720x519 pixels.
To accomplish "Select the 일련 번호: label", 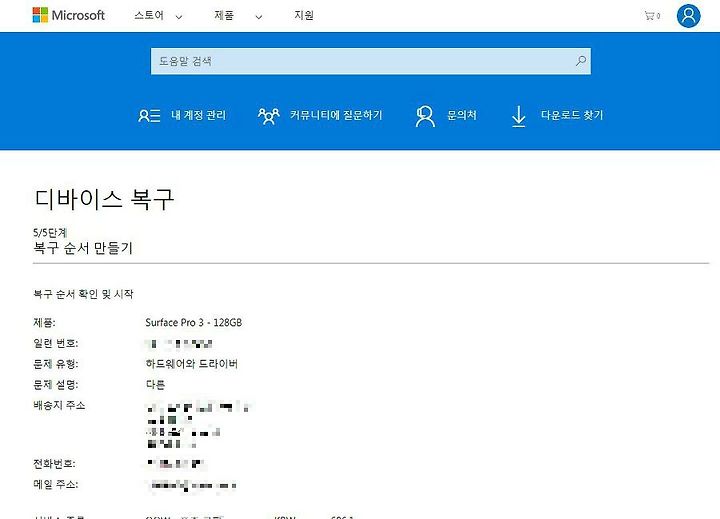I will [56, 343].
